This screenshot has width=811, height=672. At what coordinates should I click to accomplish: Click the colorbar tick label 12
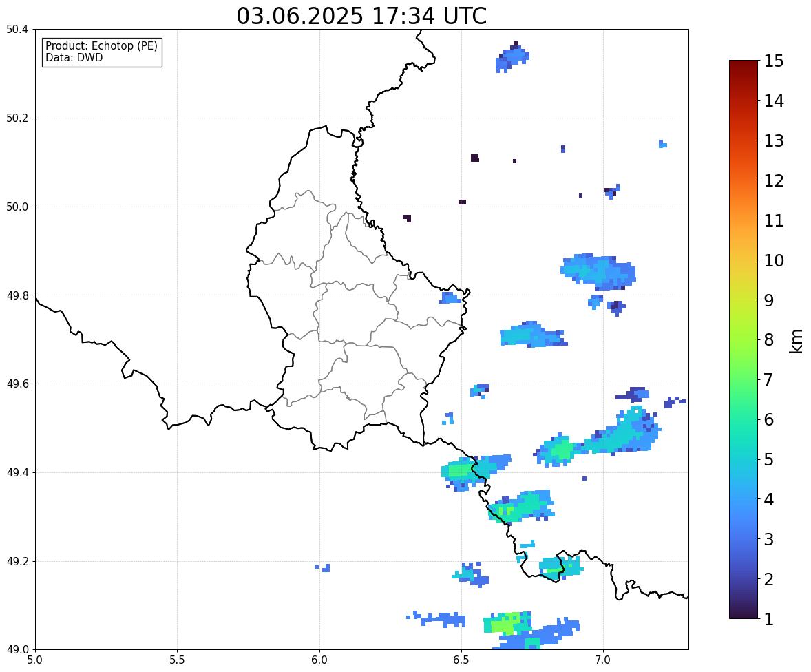774,180
